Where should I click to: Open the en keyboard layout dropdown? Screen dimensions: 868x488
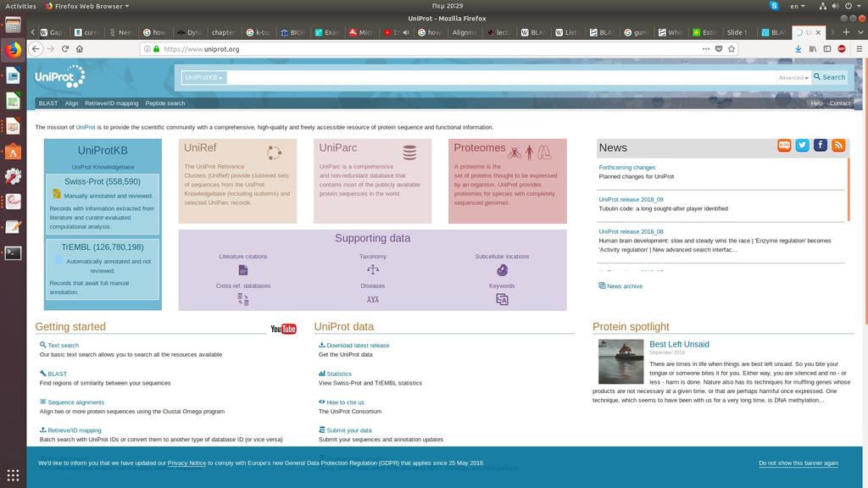coord(797,6)
